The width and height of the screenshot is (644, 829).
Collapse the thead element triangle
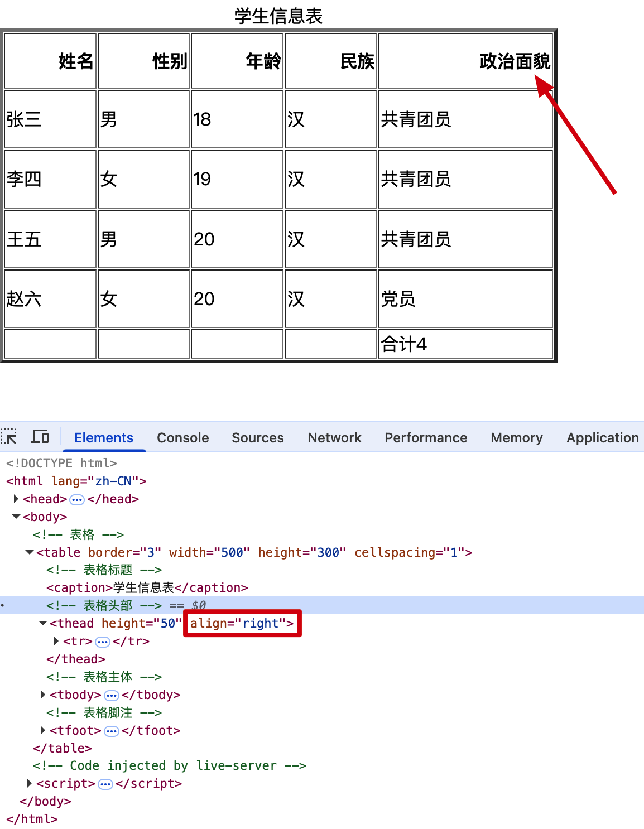pyautogui.click(x=43, y=623)
